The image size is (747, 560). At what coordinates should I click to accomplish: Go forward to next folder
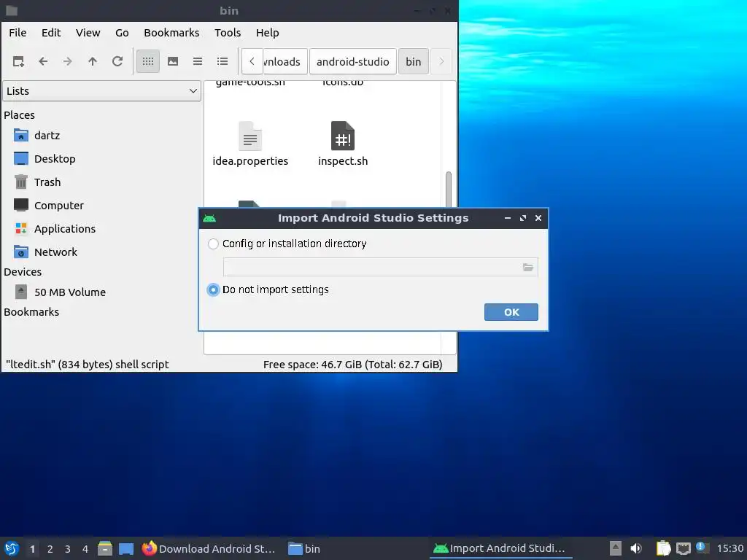tap(68, 61)
